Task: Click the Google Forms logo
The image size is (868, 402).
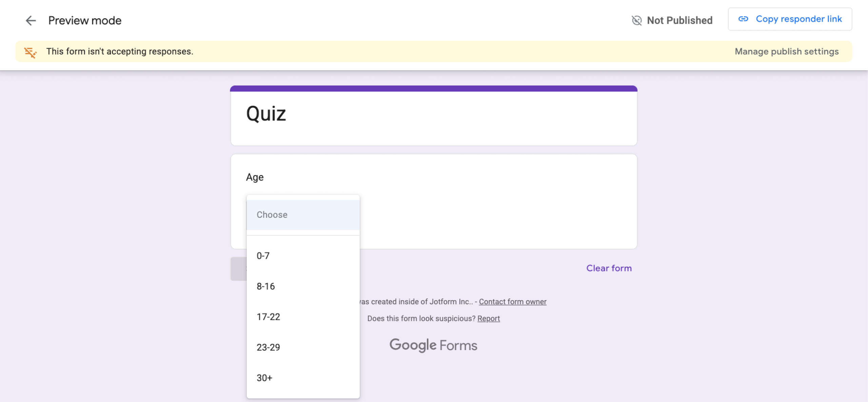Action: (x=433, y=345)
